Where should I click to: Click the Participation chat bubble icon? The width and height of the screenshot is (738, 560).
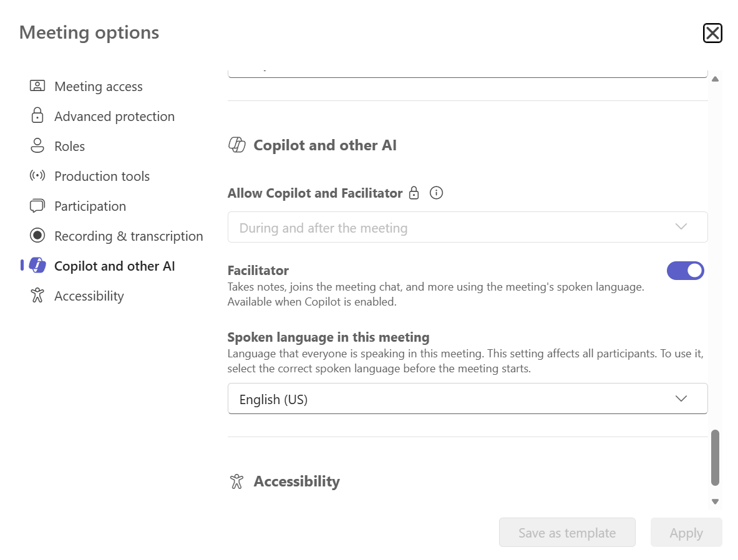point(37,206)
